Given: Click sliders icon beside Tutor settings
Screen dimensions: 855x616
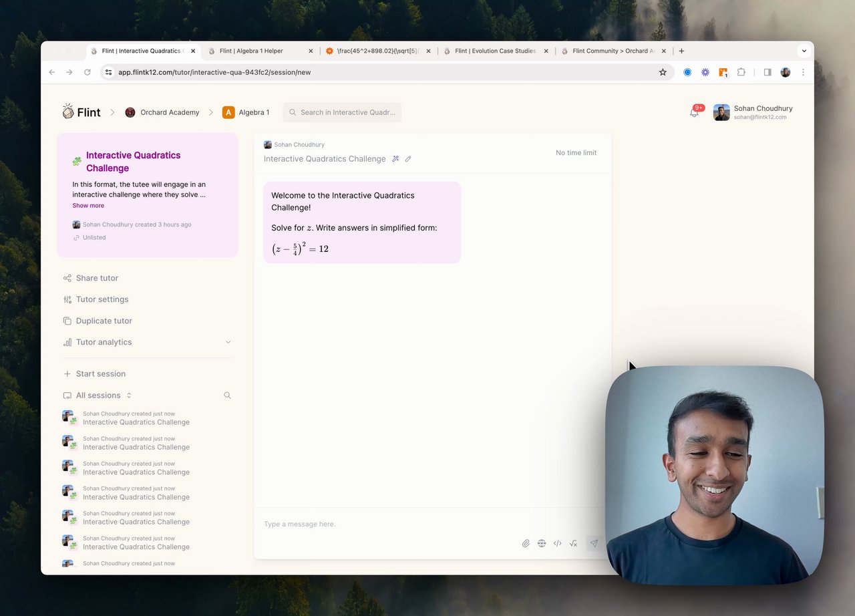Looking at the screenshot, I should [x=67, y=299].
